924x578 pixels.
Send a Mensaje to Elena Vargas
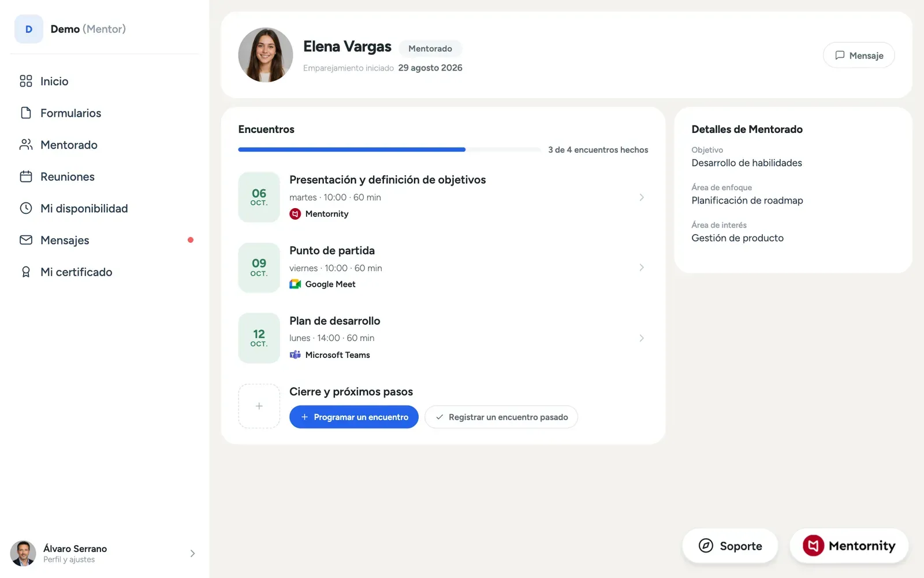pyautogui.click(x=859, y=55)
